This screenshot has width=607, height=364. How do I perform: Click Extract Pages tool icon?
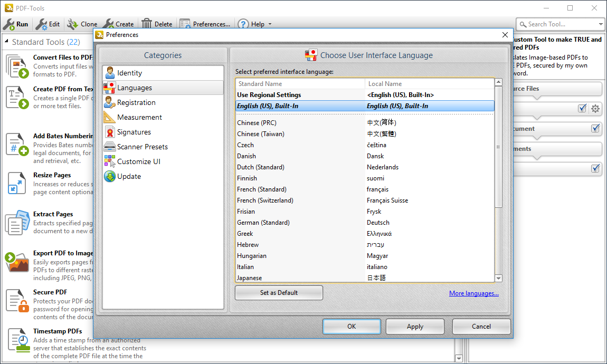17,223
